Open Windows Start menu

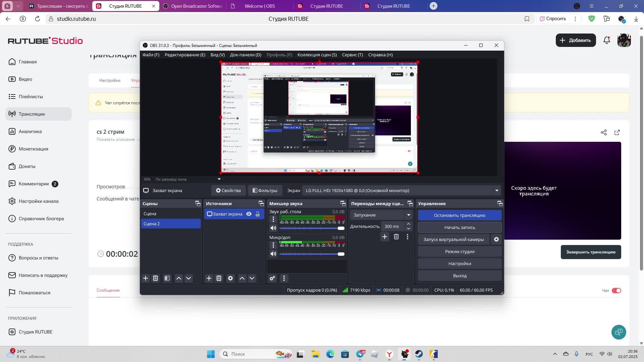click(211, 354)
